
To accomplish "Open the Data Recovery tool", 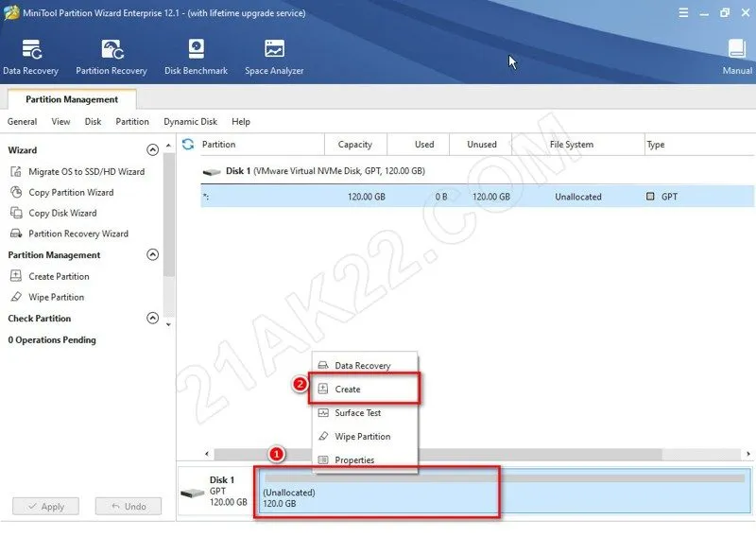I will [30, 57].
